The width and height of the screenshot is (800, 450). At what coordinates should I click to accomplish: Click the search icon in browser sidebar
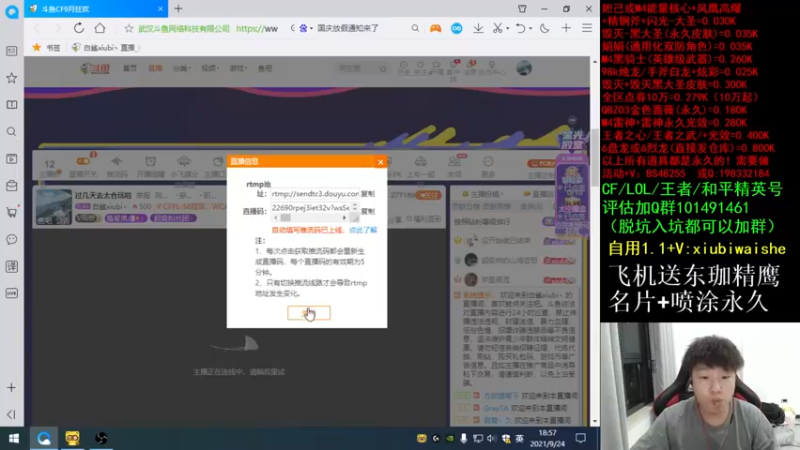12,132
